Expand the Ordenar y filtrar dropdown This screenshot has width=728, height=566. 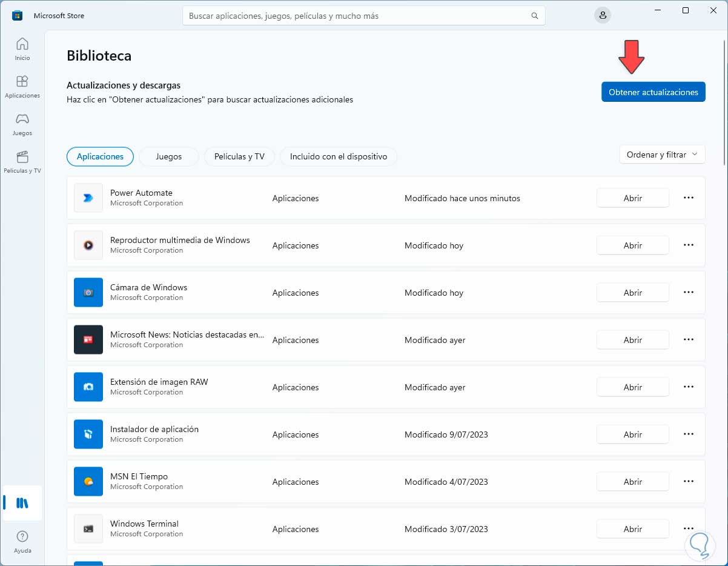pyautogui.click(x=662, y=155)
